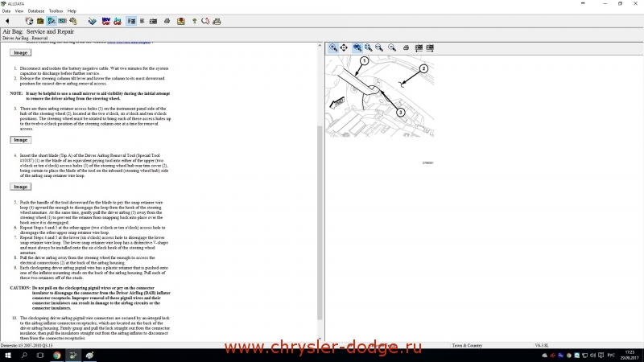Click the РУС language indicator in tray
The image size is (644, 362).
point(611,356)
